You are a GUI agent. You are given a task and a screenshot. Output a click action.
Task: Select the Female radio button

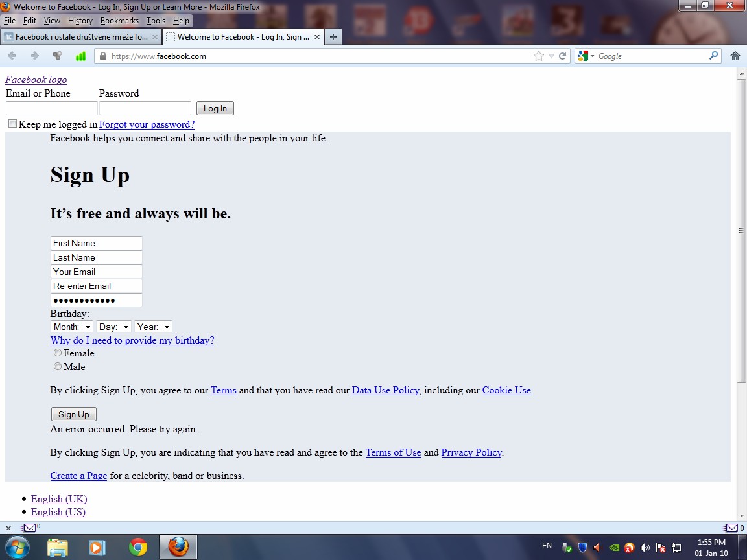58,353
